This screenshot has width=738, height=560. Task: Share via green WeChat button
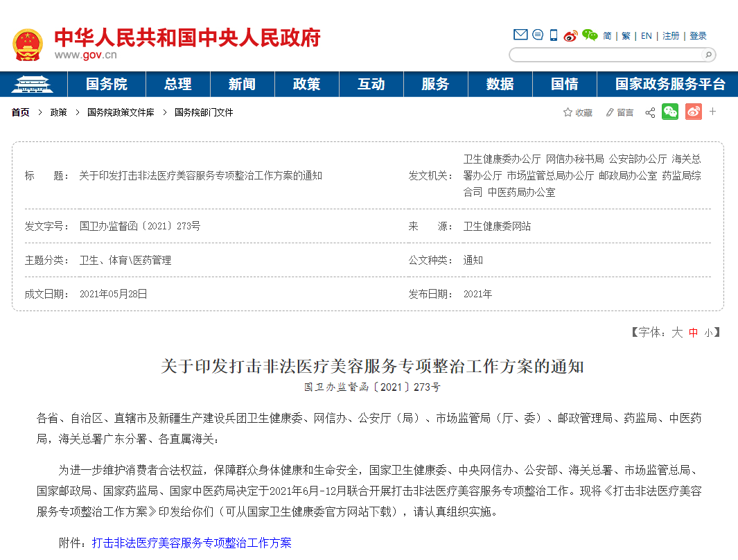coord(670,112)
